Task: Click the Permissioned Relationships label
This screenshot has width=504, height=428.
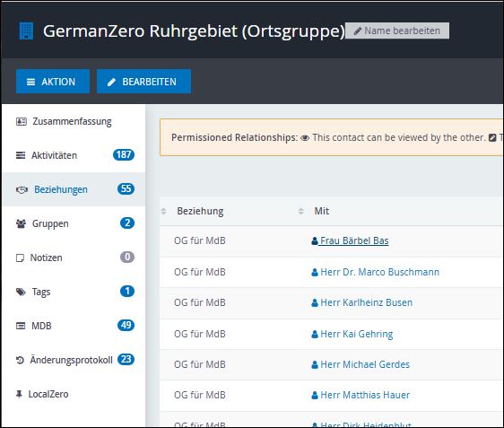Action: [x=235, y=137]
